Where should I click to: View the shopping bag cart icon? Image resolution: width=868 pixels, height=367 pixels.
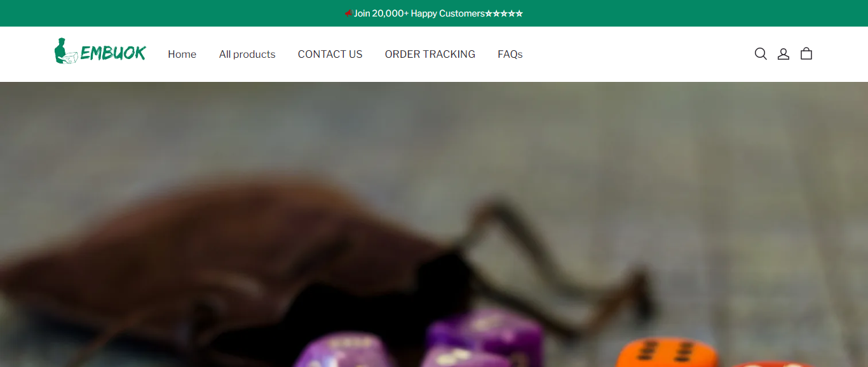(x=806, y=54)
